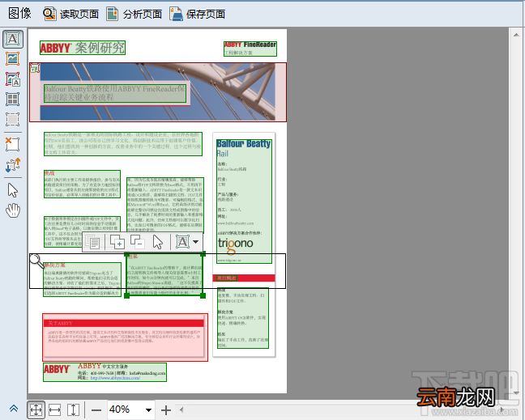Select the hand pan tool

click(13, 210)
